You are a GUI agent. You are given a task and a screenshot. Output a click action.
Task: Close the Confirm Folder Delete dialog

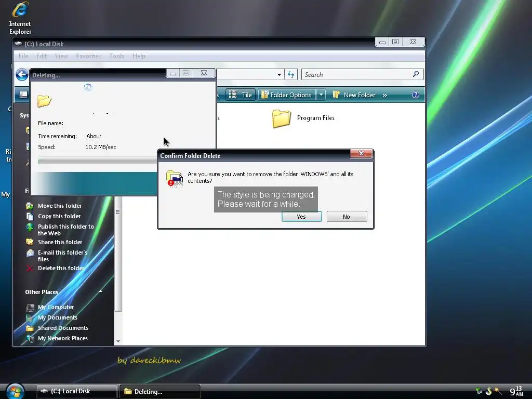click(362, 154)
